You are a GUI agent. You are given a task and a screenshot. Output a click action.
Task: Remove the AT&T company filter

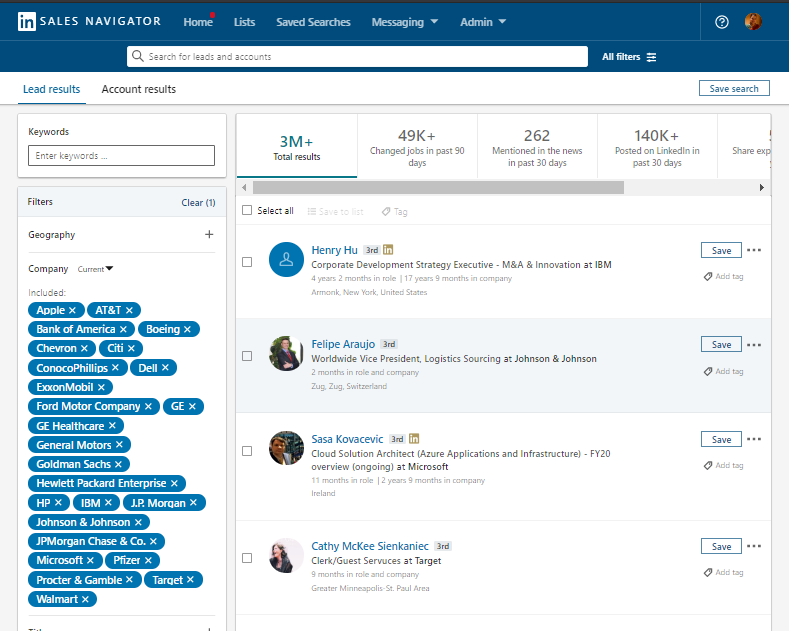(x=129, y=310)
